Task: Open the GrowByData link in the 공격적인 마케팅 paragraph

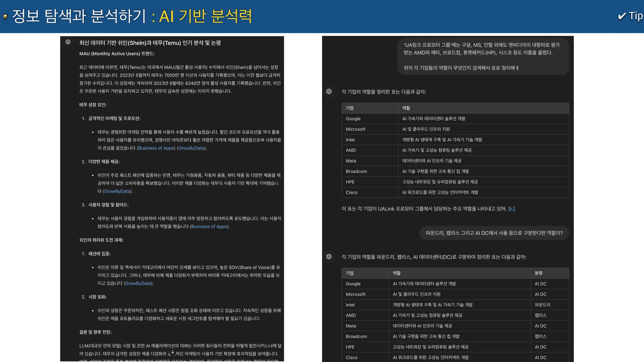Action: coord(191,148)
